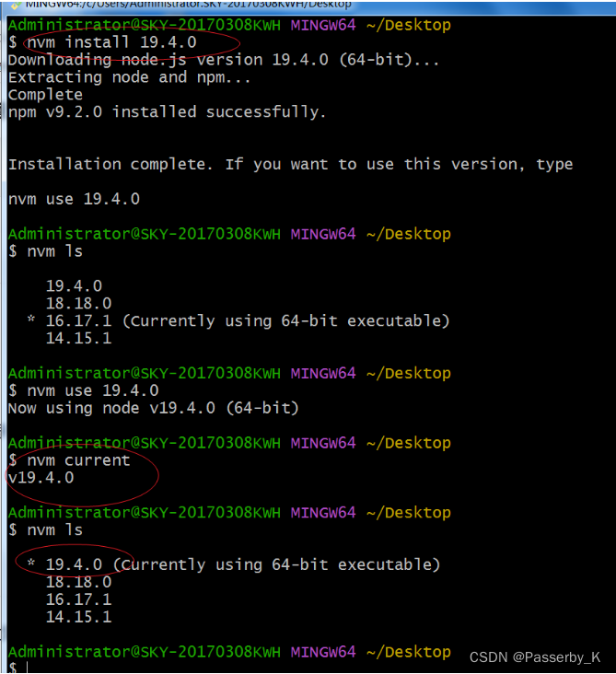Image resolution: width=616 pixels, height=674 pixels.
Task: Click '16.17.1' in the last nvm ls list
Action: [78, 599]
